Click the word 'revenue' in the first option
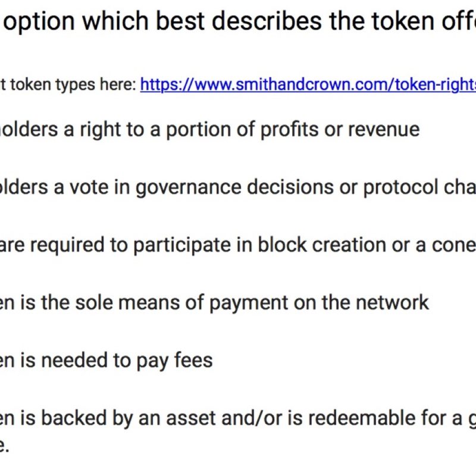The image size is (476, 476). 383,129
